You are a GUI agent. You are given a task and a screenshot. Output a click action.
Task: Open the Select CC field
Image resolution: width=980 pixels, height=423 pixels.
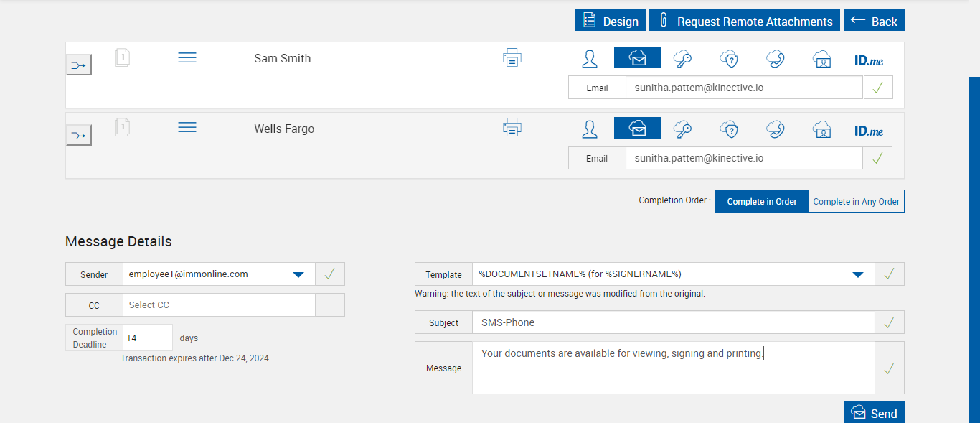(x=218, y=305)
